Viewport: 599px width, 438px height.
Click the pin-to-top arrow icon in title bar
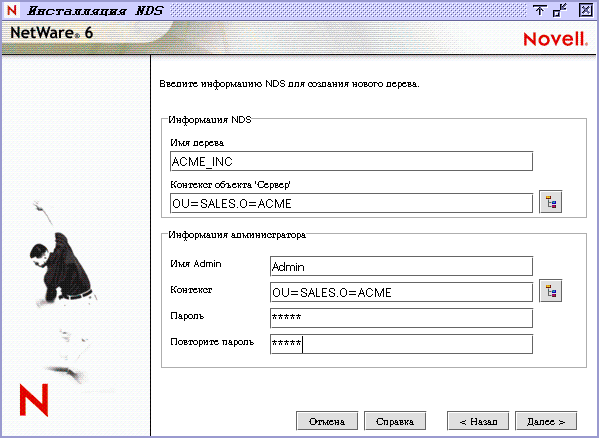[x=539, y=10]
